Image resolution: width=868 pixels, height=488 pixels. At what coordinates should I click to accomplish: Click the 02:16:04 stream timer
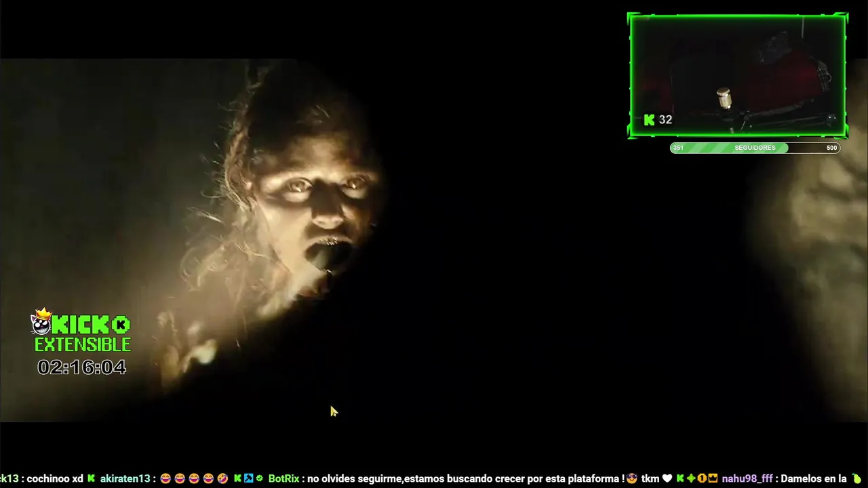pos(81,367)
